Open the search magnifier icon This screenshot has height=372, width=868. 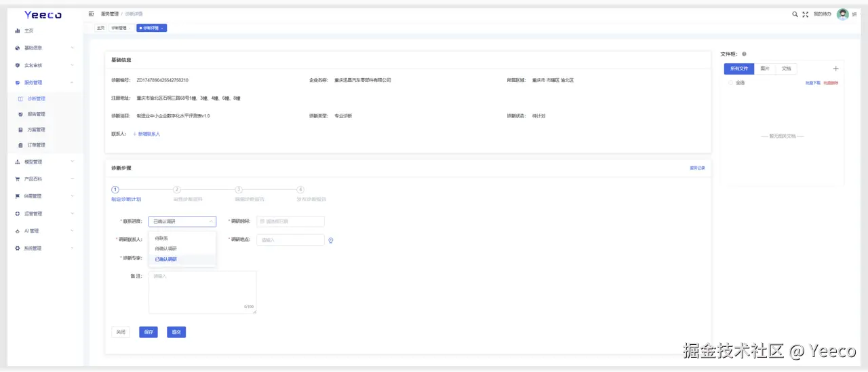click(x=795, y=14)
